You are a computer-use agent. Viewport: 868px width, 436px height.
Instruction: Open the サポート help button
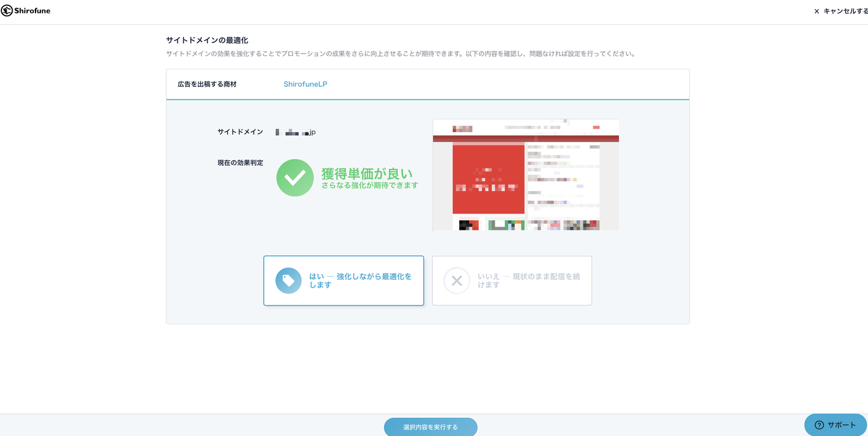[835, 425]
